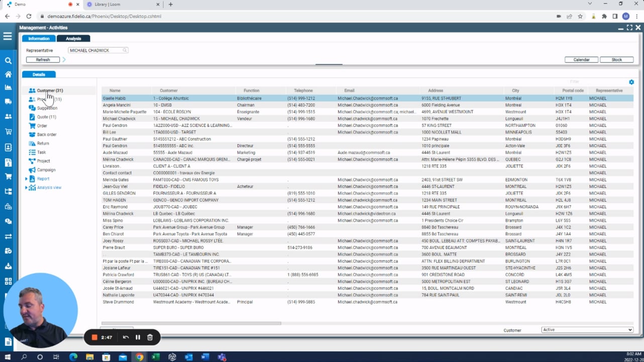644x362 pixels.
Task: Click the lookup icon in Representative field
Action: (125, 50)
